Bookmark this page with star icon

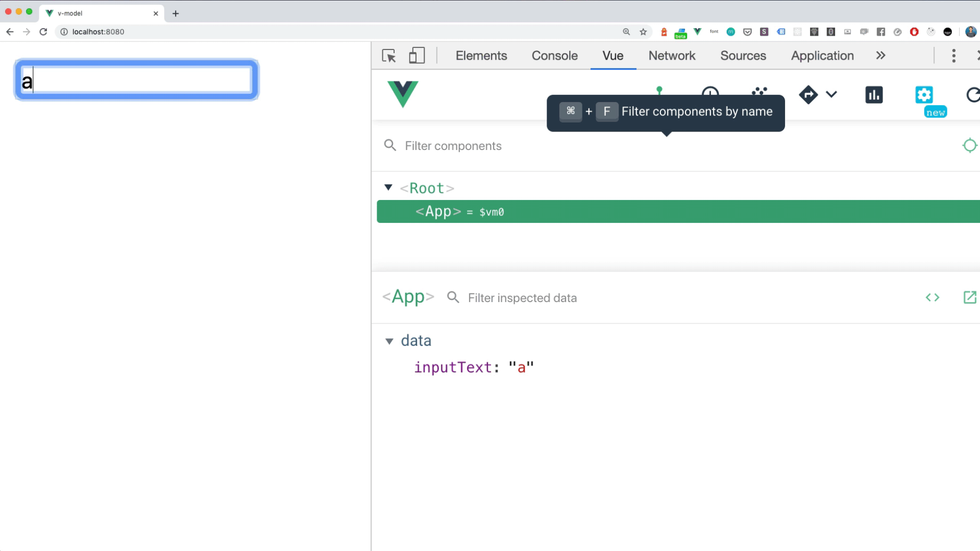coord(643,32)
